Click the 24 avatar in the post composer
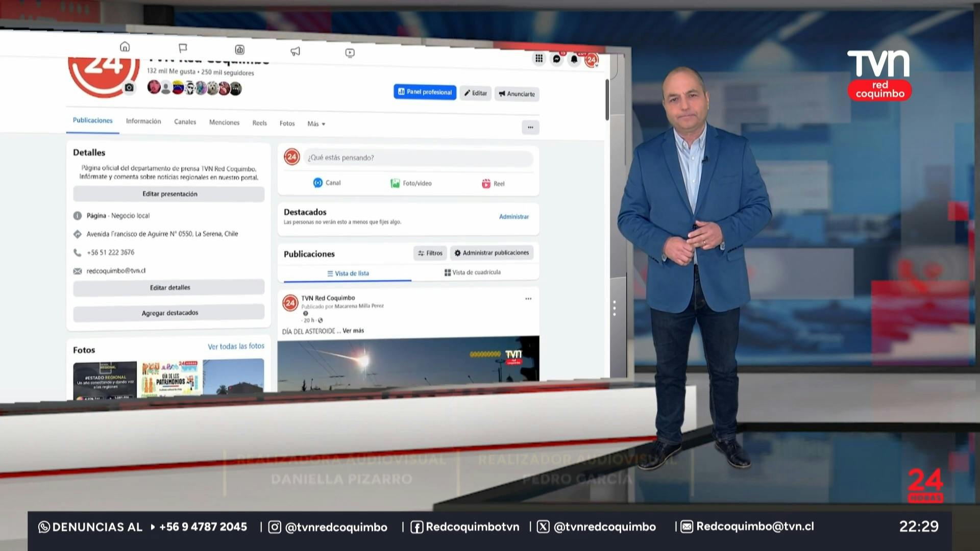The image size is (980, 551). coord(292,157)
